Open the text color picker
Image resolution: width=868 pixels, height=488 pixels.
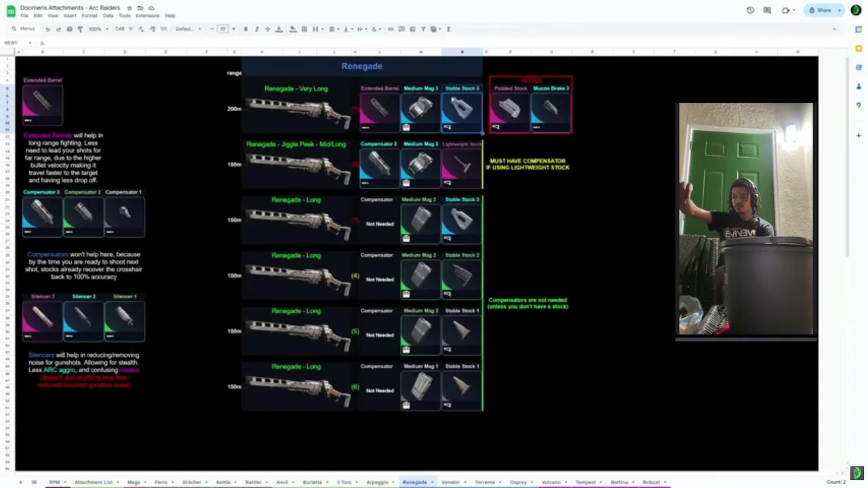[279, 29]
